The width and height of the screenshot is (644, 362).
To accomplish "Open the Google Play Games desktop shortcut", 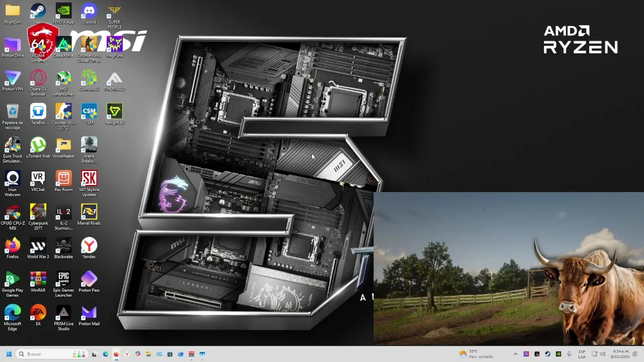I will [x=13, y=285].
